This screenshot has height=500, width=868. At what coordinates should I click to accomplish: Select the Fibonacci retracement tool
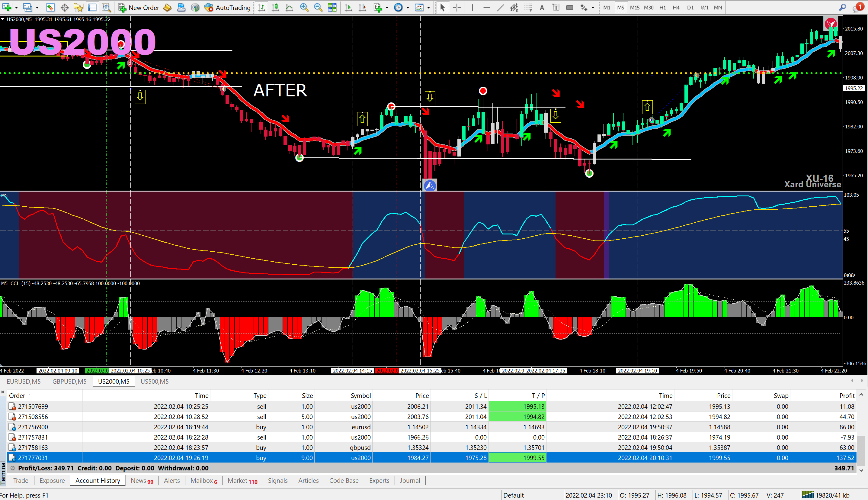[528, 8]
